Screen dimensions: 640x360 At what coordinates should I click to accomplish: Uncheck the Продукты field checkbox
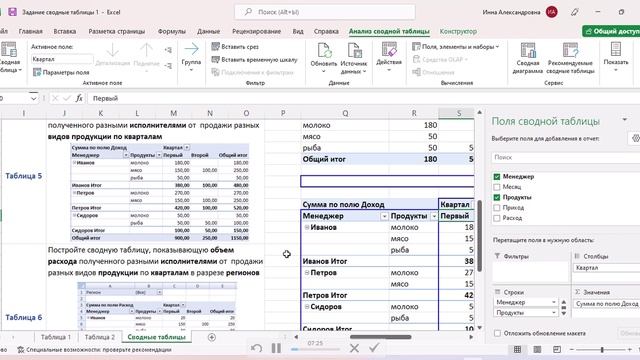point(497,198)
